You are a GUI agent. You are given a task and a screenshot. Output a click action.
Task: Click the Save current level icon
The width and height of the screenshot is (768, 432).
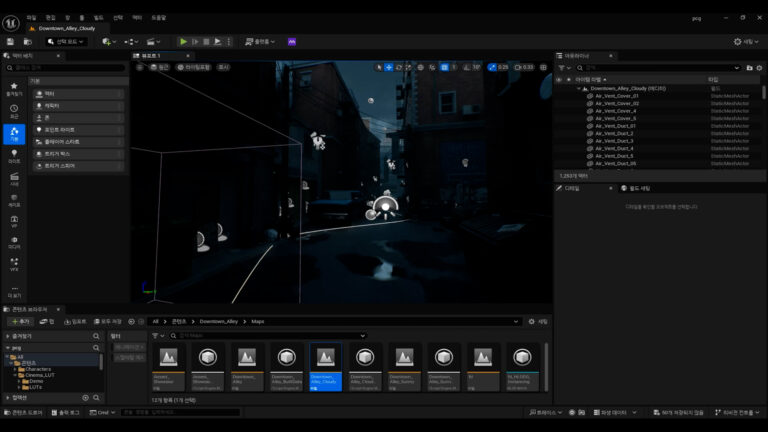click(10, 42)
